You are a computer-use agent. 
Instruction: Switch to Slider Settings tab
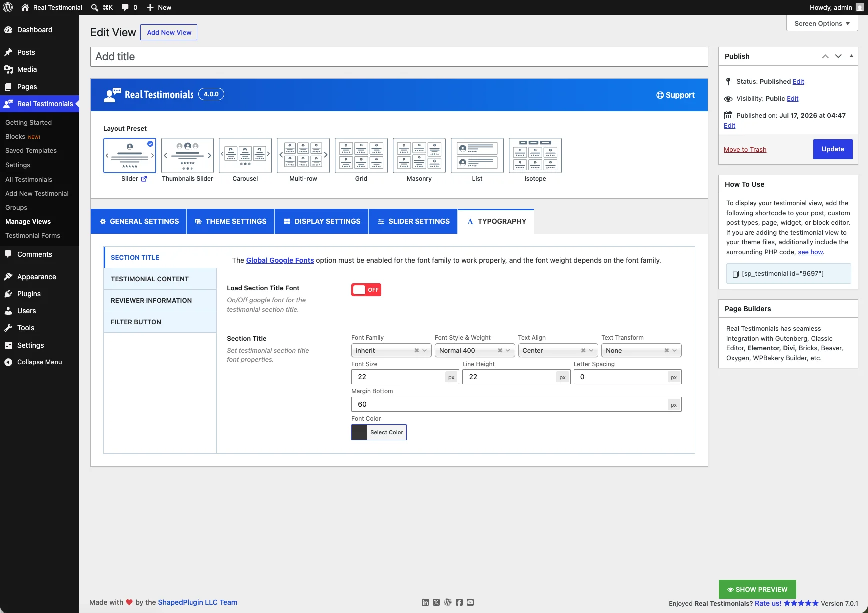[x=413, y=221]
